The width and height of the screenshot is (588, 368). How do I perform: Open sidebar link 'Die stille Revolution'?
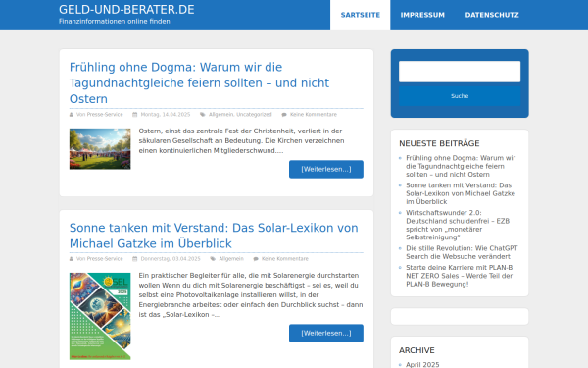point(462,253)
